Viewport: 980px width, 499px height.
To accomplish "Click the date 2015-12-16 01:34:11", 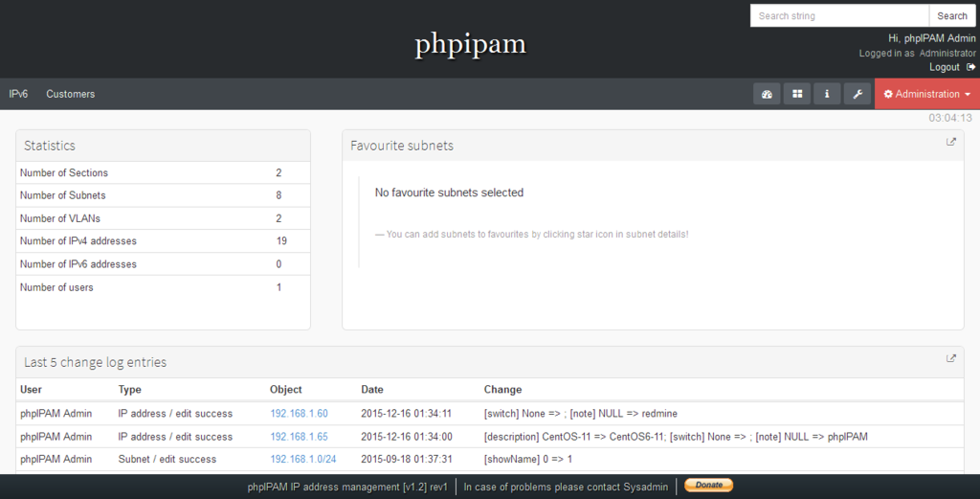I will pyautogui.click(x=406, y=414).
